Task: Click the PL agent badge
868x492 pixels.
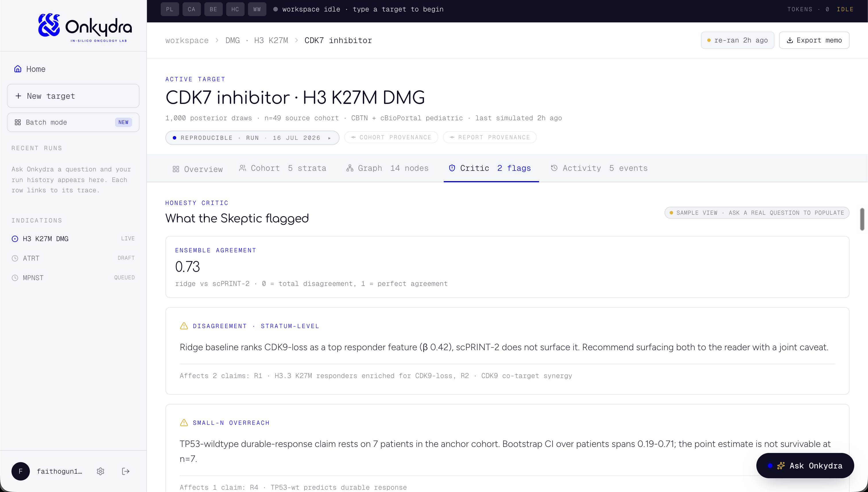Action: [x=170, y=9]
